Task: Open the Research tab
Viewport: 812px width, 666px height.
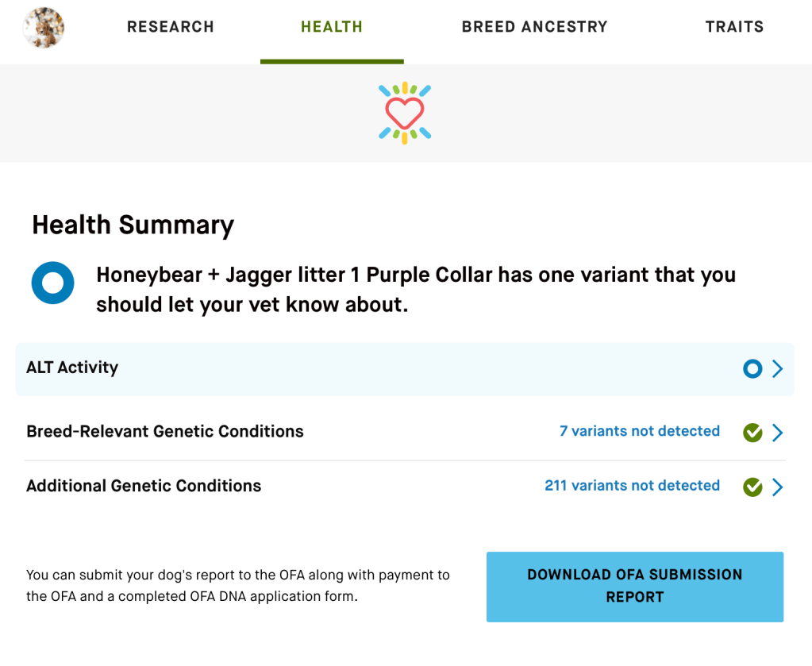Action: [x=171, y=27]
